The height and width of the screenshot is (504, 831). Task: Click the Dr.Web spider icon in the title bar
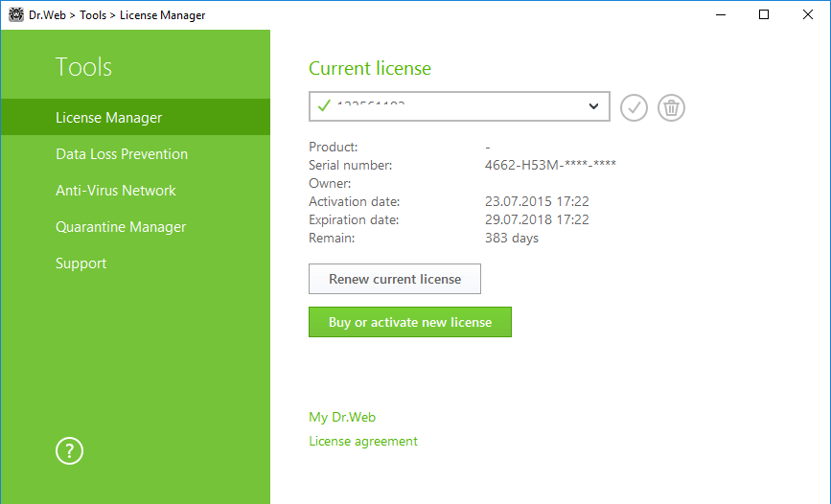(x=16, y=14)
